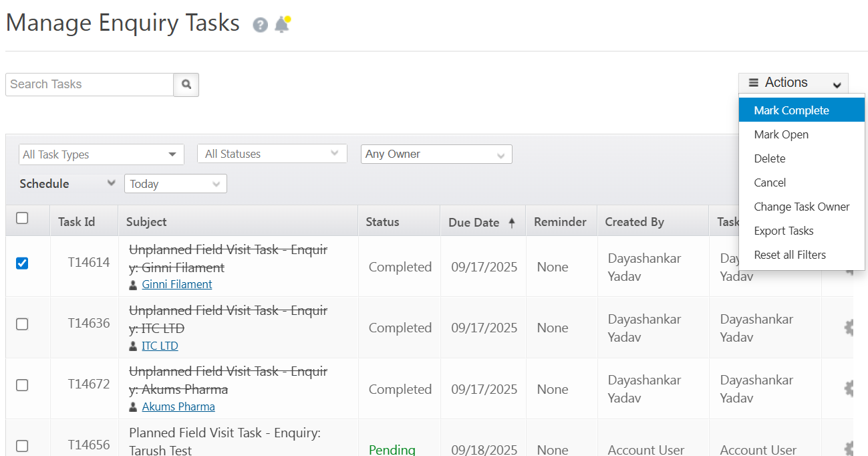Uncheck the checkbox for task T14614

point(22,263)
